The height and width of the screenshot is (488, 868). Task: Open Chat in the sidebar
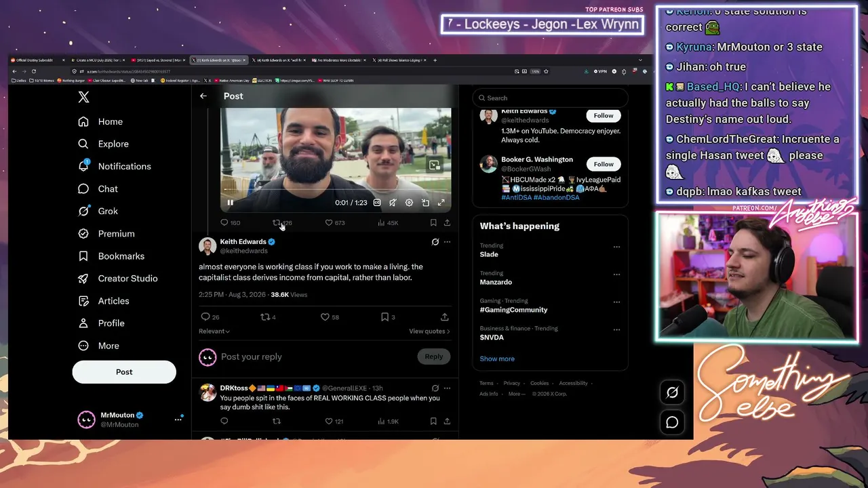coord(98,188)
